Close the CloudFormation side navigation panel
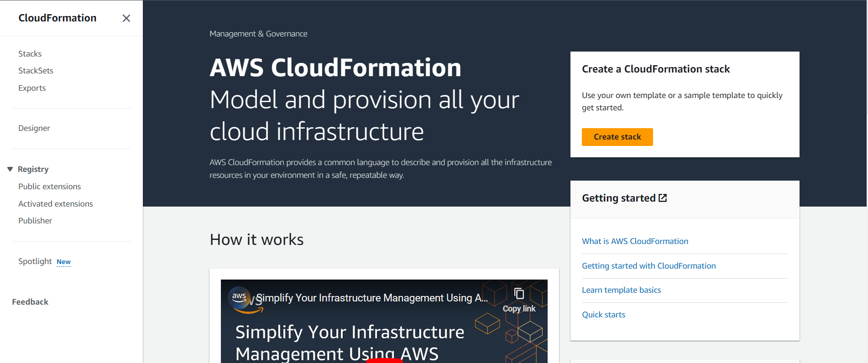 (x=126, y=18)
